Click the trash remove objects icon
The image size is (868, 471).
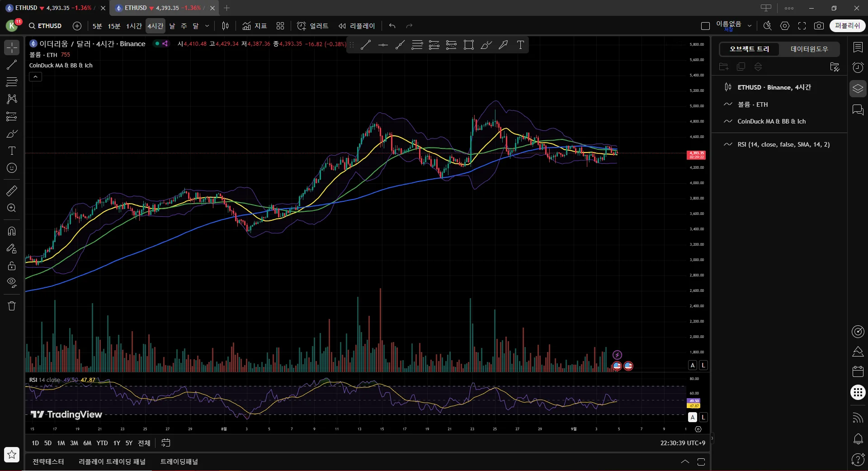12,306
